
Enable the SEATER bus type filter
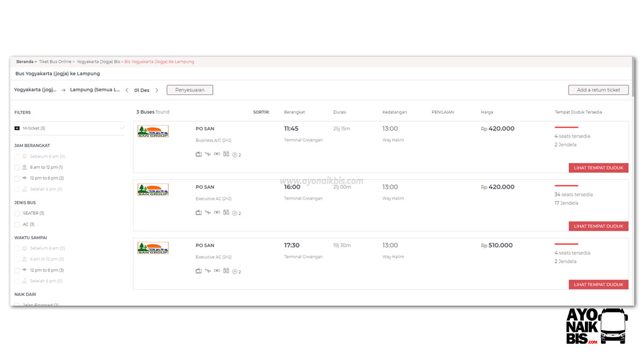click(x=17, y=213)
